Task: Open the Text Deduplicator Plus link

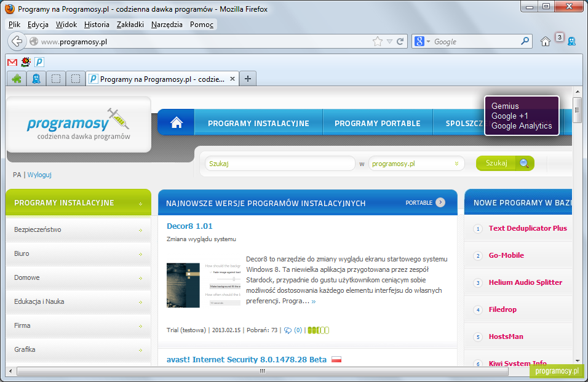Action: 528,228
